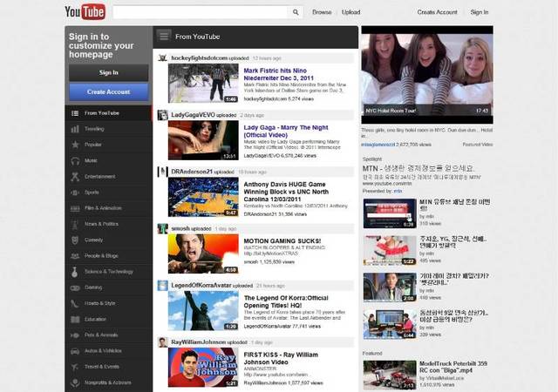This screenshot has height=392, width=558.
Task: Click the Nonprofits & Activism icon
Action: click(75, 382)
